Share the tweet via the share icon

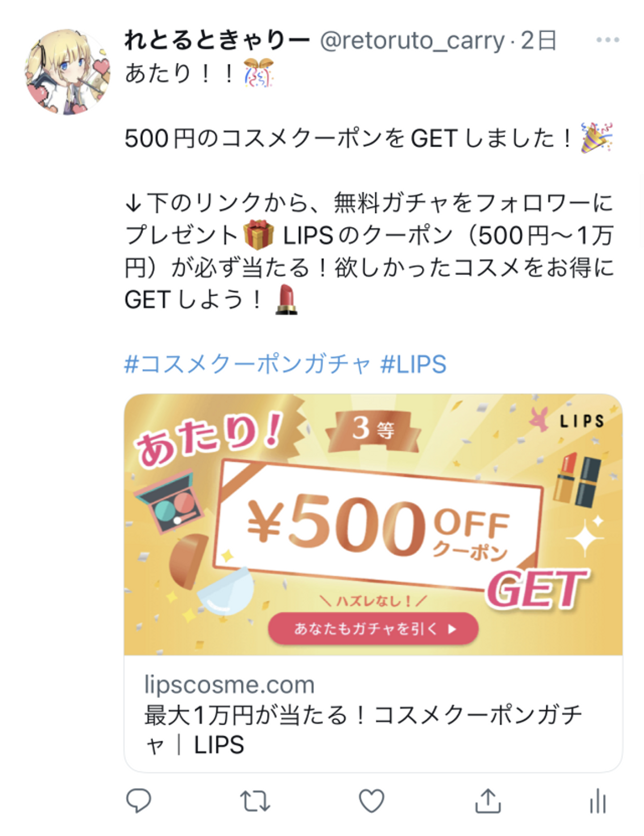tap(487, 800)
